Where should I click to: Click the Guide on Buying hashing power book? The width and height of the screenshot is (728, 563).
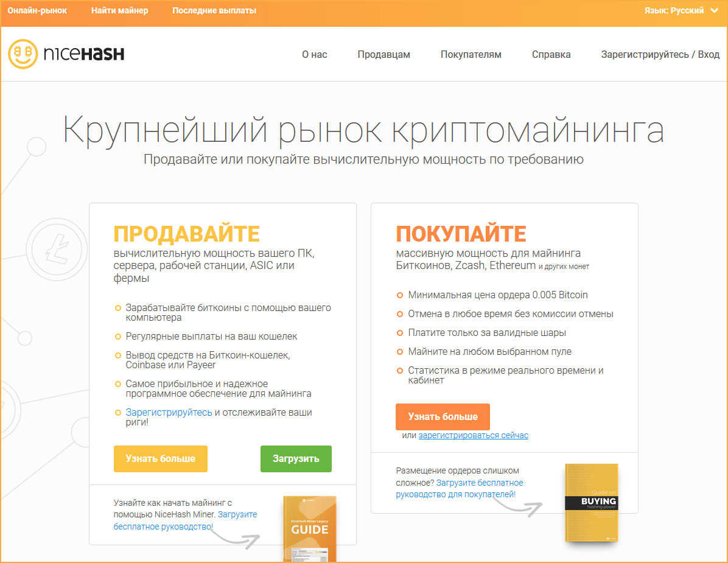coord(590,502)
